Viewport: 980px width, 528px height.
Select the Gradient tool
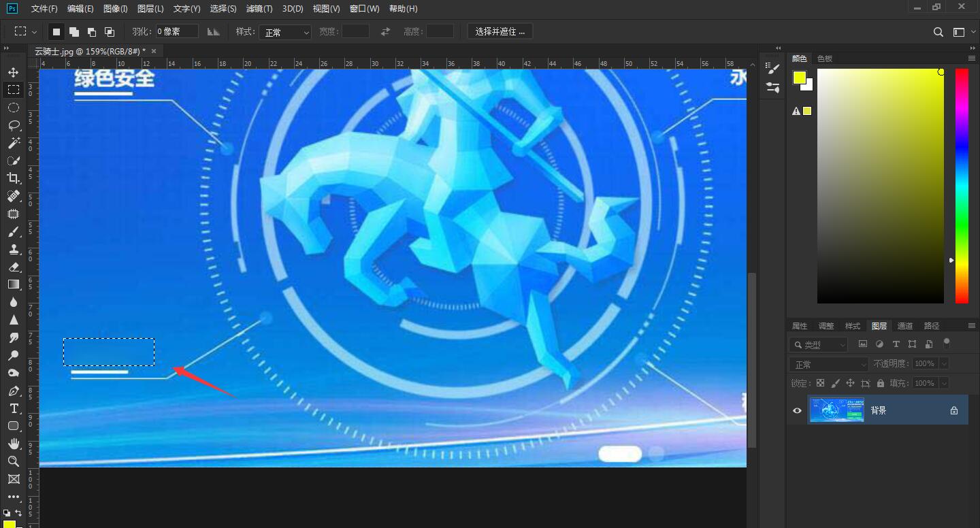[14, 284]
